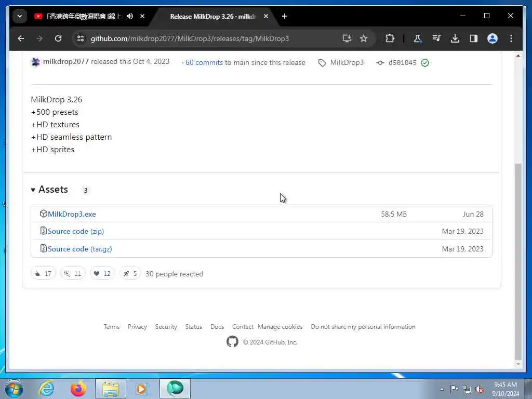This screenshot has height=399, width=532.
Task: Click the rocket reaction with 5
Action: point(130,273)
